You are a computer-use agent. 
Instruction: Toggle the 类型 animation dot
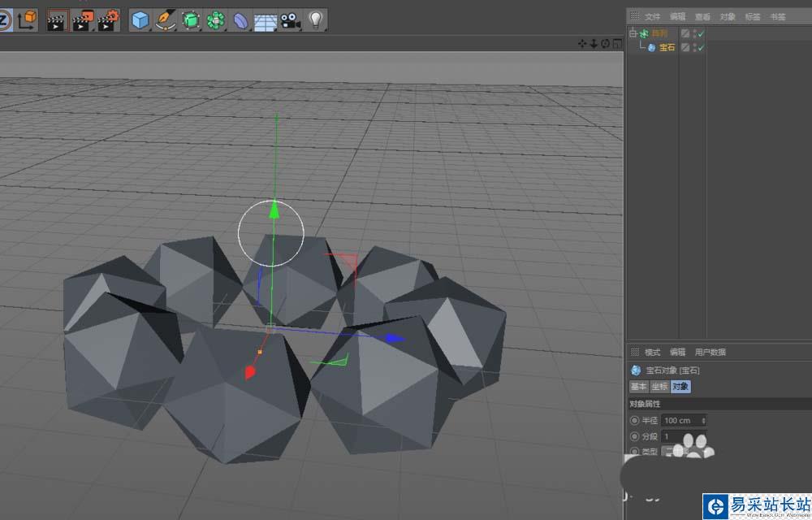(634, 452)
